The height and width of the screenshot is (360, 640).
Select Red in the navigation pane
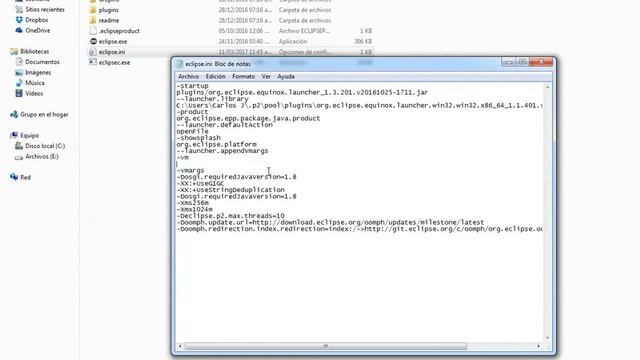(x=25, y=178)
